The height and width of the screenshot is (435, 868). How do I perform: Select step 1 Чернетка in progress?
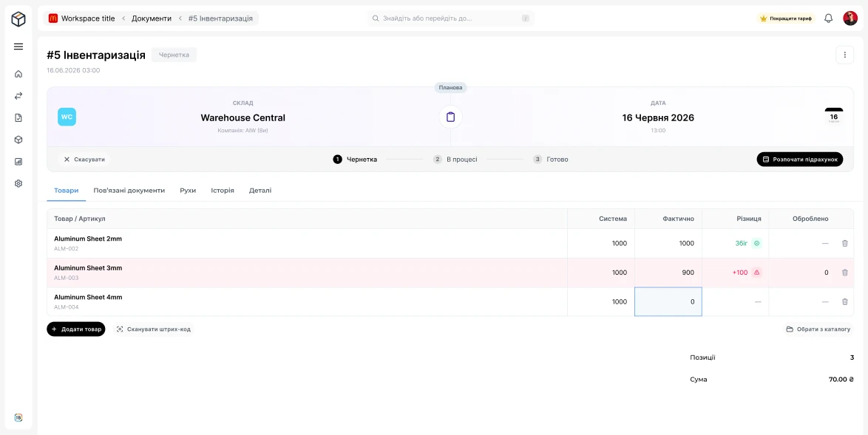pos(355,160)
